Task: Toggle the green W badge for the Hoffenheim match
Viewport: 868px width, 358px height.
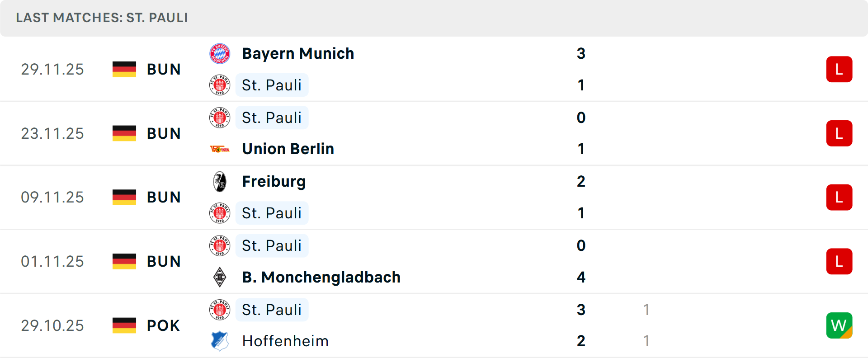Action: [839, 325]
